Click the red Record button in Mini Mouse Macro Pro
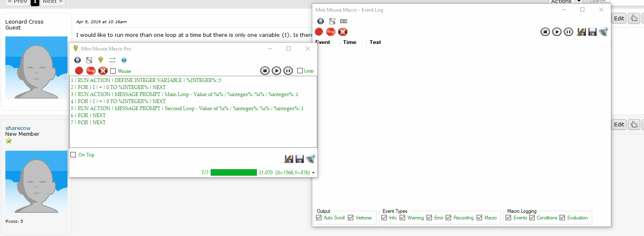This screenshot has width=644, height=236. [x=79, y=71]
